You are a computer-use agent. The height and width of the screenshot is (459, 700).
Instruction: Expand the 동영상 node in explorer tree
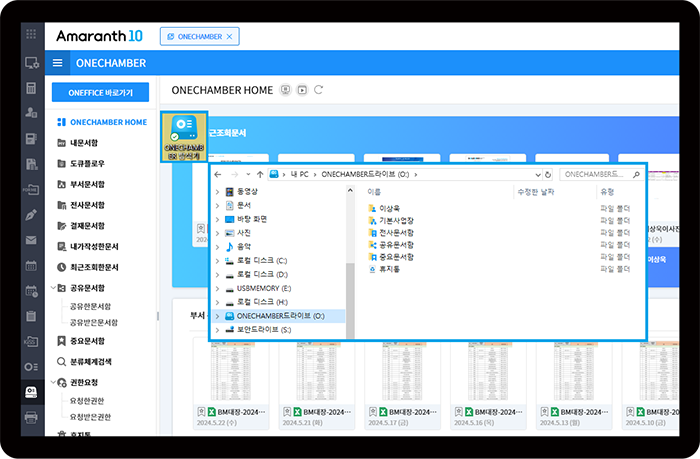pos(217,192)
